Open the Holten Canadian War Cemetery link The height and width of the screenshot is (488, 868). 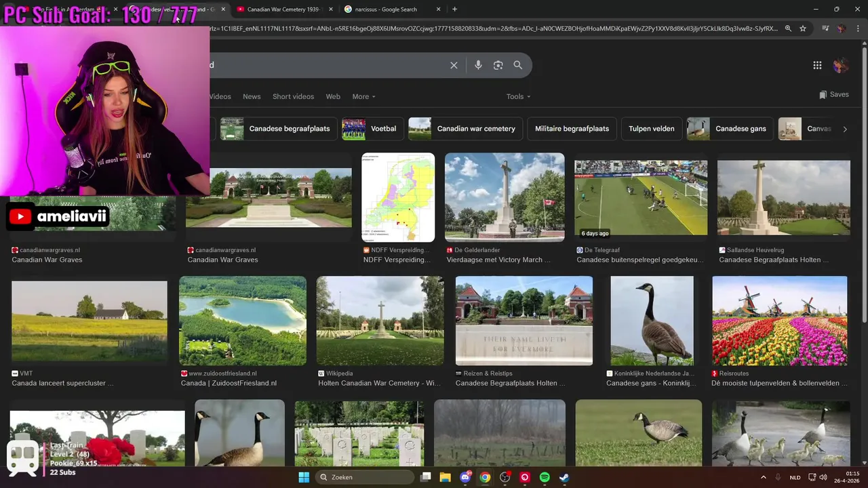[379, 383]
